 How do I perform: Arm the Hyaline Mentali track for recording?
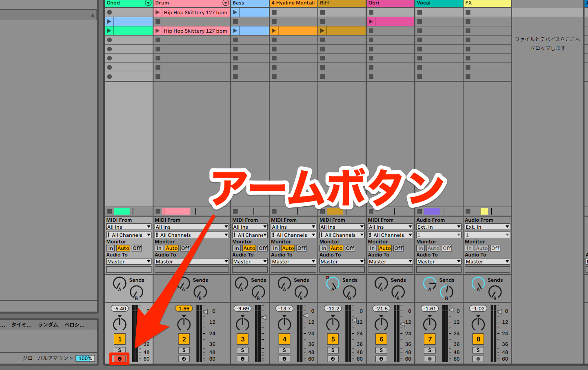[x=284, y=359]
